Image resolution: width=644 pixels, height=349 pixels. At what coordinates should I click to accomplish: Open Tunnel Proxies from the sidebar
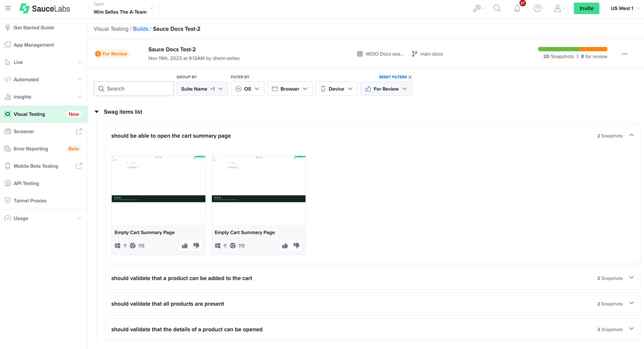coord(31,200)
